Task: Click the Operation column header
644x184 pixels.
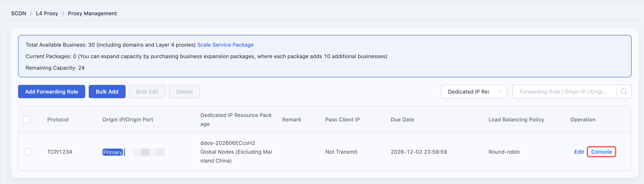Action: [x=583, y=120]
